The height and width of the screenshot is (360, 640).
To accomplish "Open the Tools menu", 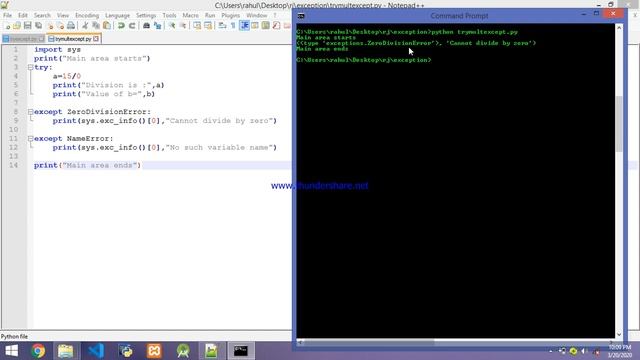I will tap(169, 15).
